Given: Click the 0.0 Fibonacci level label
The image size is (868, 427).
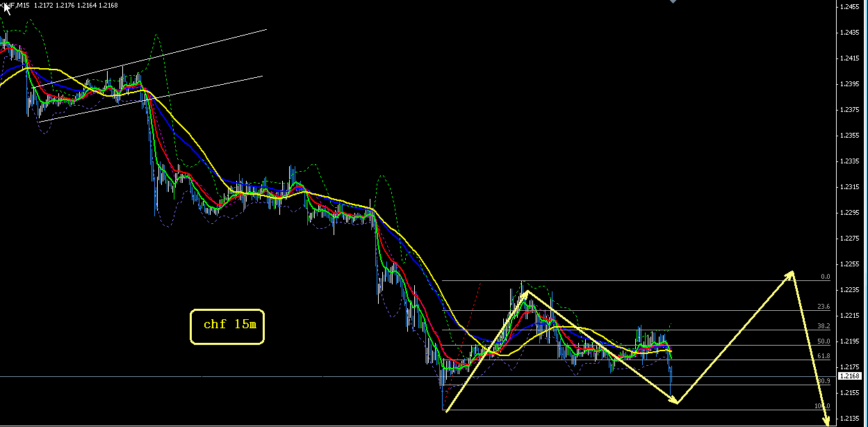Looking at the screenshot, I should 825,277.
